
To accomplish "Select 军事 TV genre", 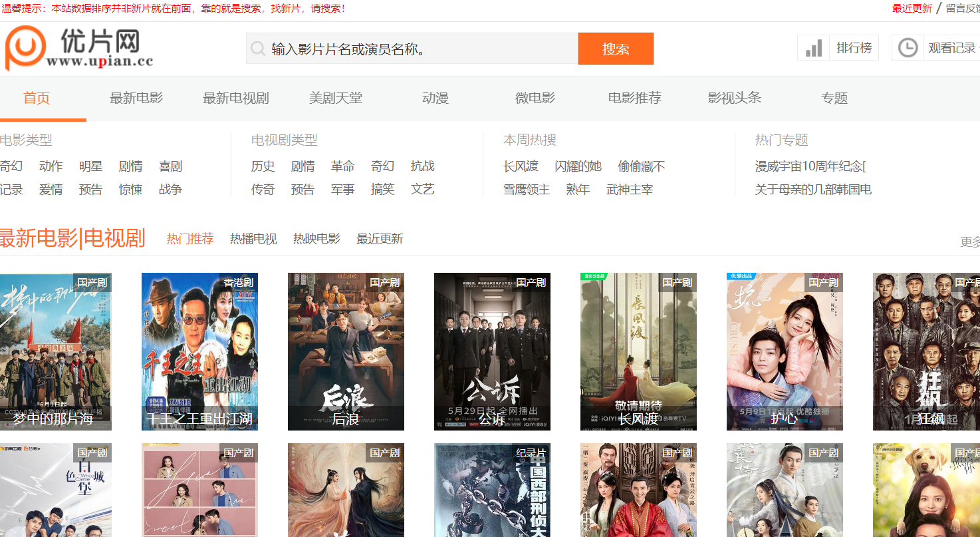I will point(343,190).
